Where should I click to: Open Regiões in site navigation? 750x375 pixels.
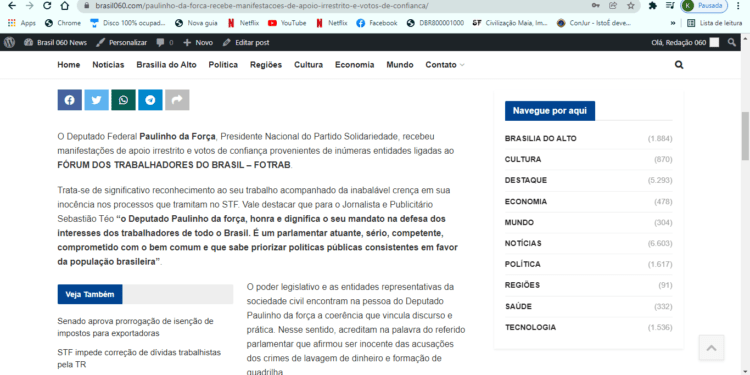click(x=266, y=65)
